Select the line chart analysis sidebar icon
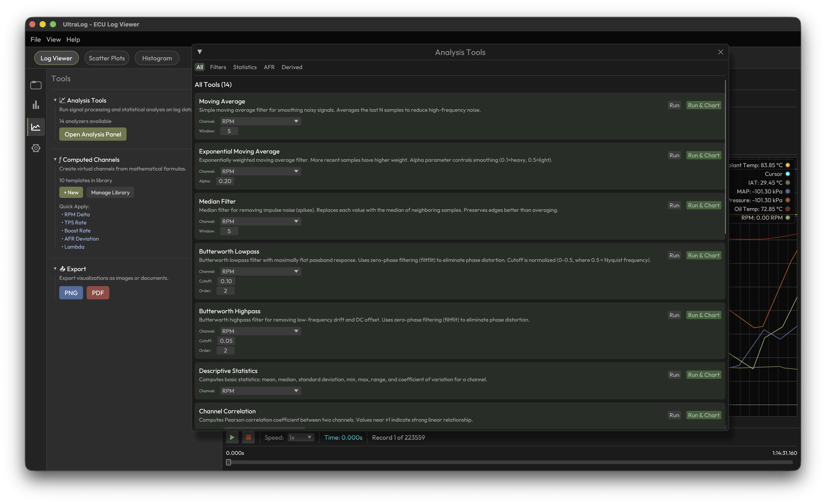 coord(35,127)
